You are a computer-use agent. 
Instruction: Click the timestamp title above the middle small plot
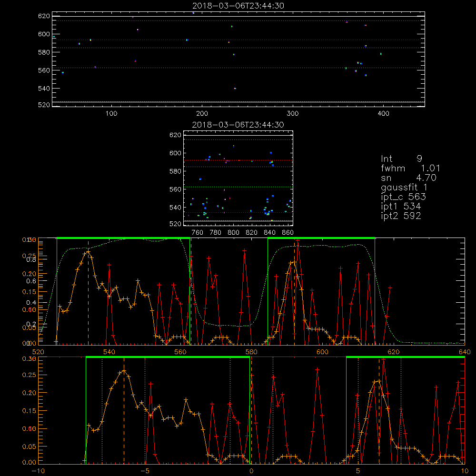(238, 125)
